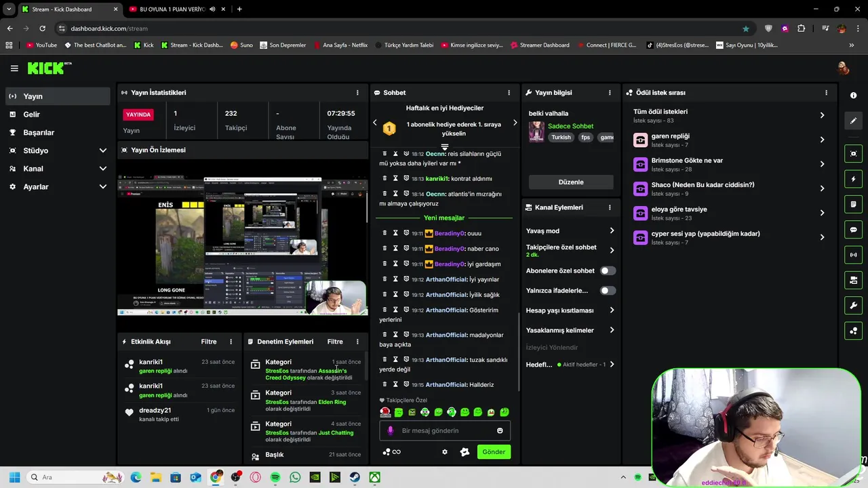Insert the red headphone emote
The width and height of the screenshot is (868, 488).
385,412
